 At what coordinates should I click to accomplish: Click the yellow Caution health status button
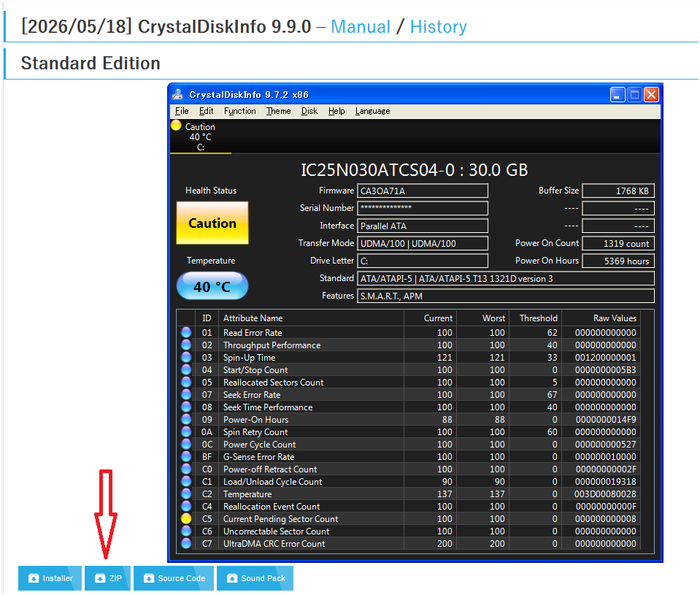tap(212, 223)
